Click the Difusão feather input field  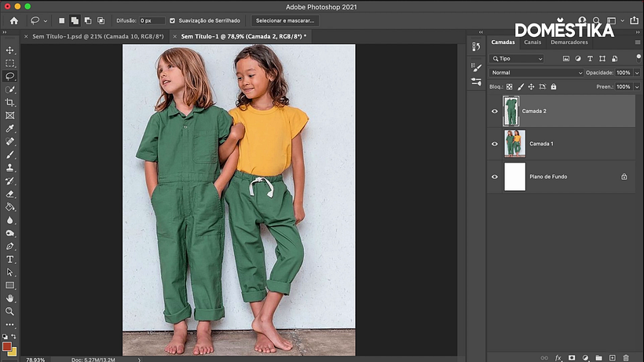pos(152,20)
